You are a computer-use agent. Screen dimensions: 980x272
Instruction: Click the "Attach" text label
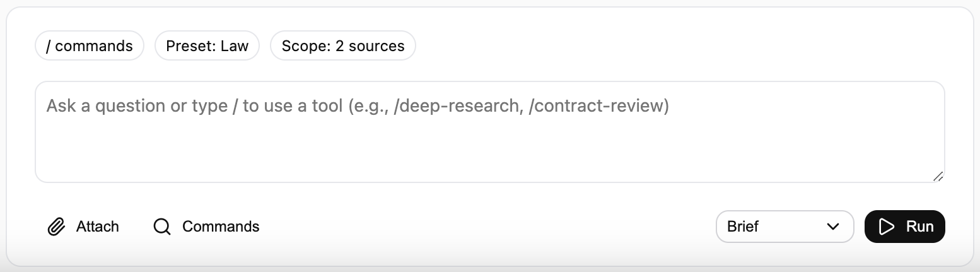click(x=98, y=227)
